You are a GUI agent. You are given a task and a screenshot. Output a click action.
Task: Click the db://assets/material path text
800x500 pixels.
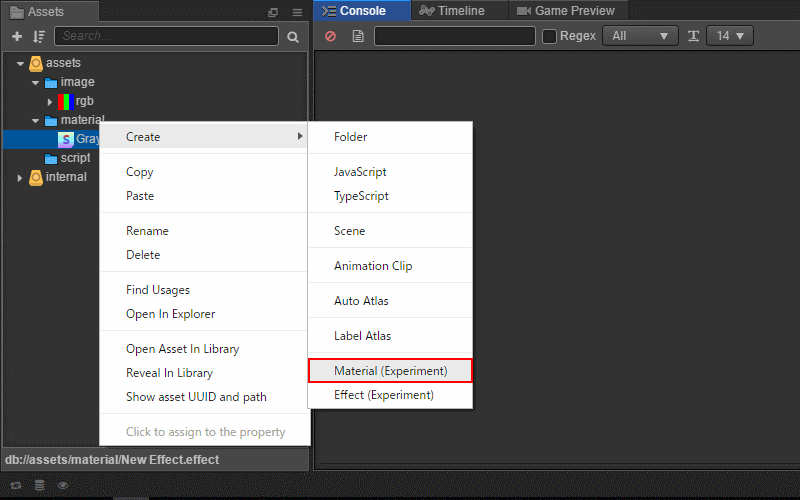[x=112, y=460]
